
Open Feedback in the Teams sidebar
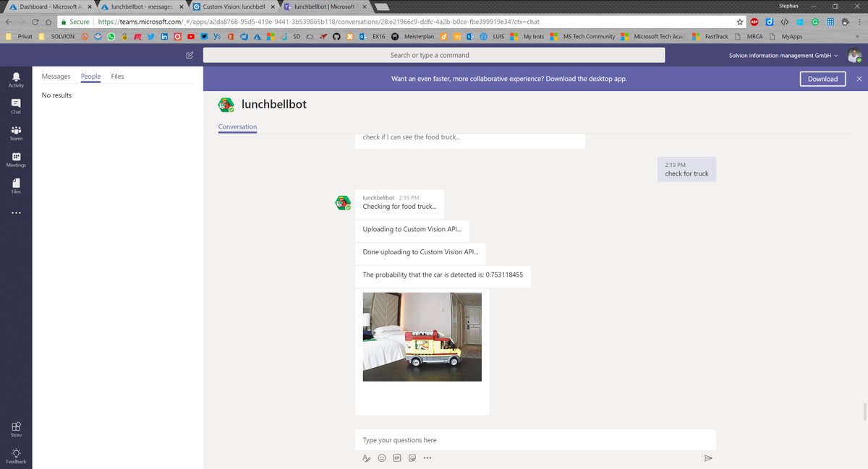(16, 455)
